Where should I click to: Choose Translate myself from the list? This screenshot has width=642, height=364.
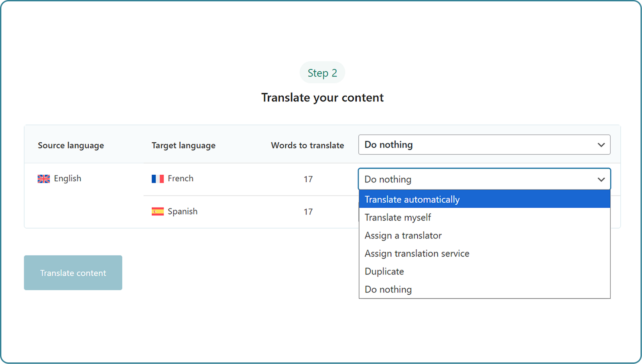(398, 217)
